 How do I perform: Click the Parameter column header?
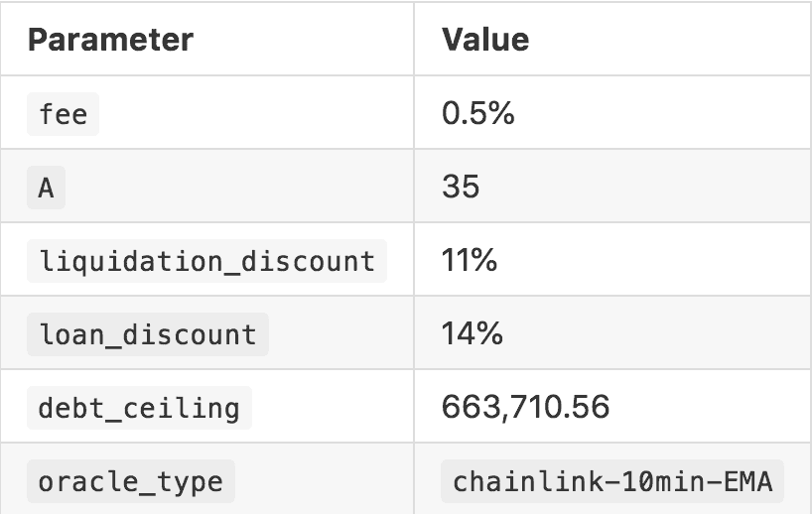click(110, 40)
